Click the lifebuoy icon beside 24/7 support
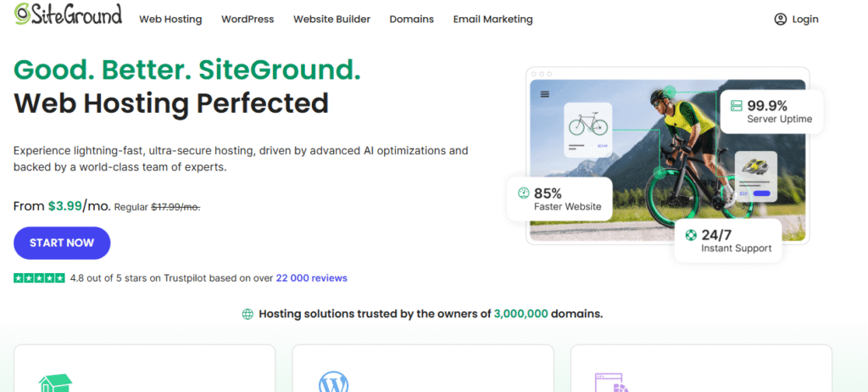 coord(691,235)
